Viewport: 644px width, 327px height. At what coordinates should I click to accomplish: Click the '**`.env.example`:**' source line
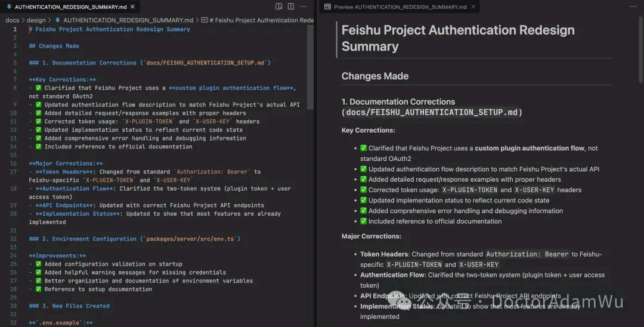point(61,322)
